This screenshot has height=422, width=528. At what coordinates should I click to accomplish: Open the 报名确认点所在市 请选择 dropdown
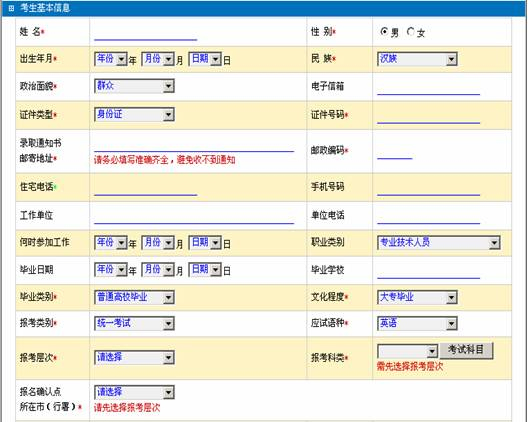[134, 392]
